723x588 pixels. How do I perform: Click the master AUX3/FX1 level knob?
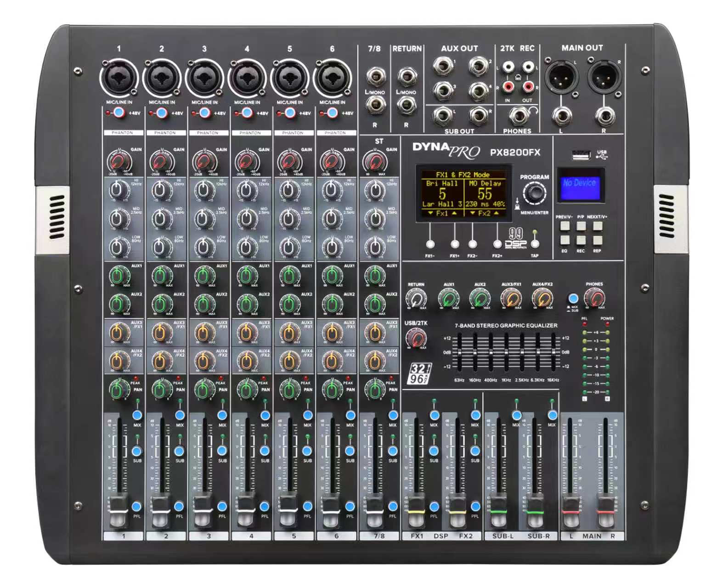511,299
